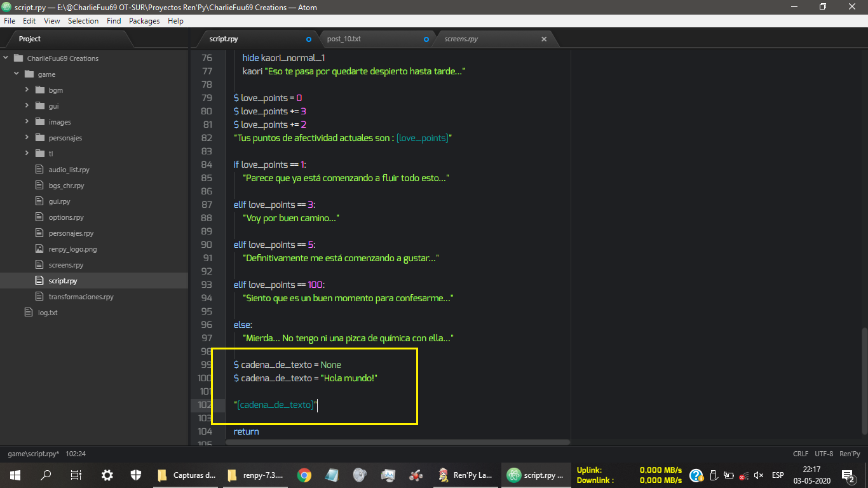Click the muted volume speaker icon
Image resolution: width=868 pixels, height=488 pixels.
758,475
